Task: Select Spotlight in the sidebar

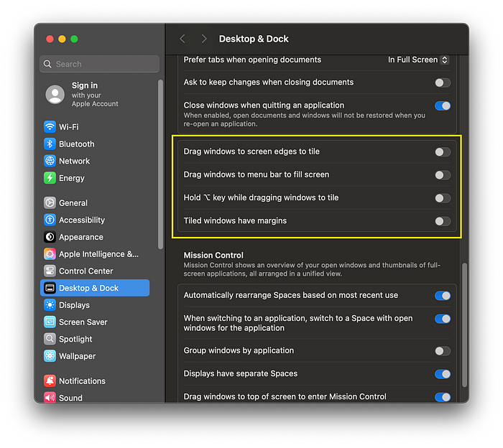Action: pos(95,339)
